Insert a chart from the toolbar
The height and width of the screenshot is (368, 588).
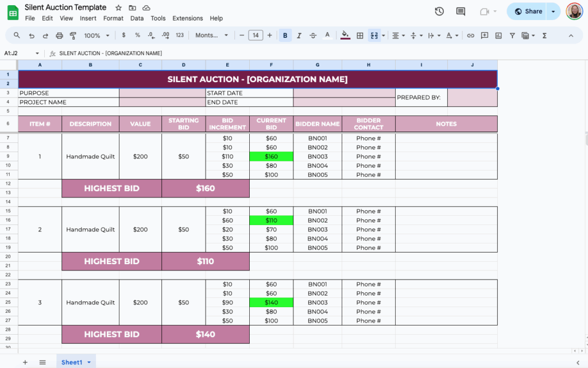pyautogui.click(x=498, y=35)
